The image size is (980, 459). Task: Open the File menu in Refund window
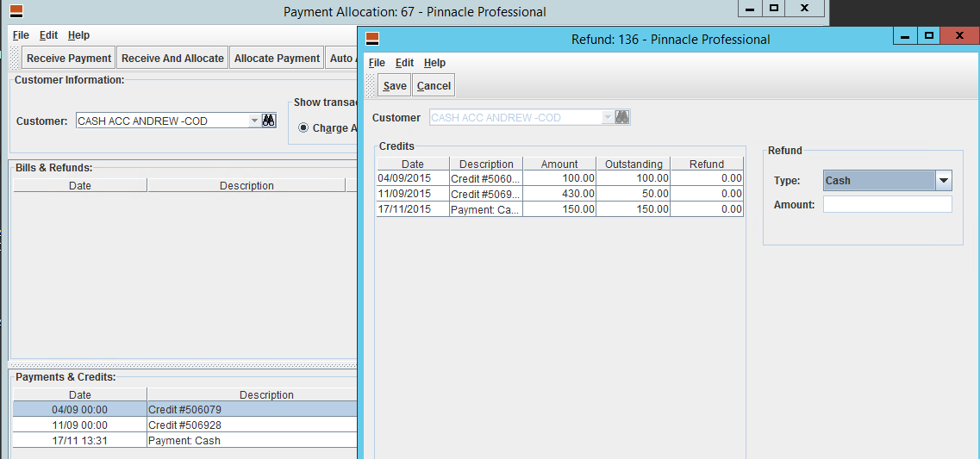point(377,63)
